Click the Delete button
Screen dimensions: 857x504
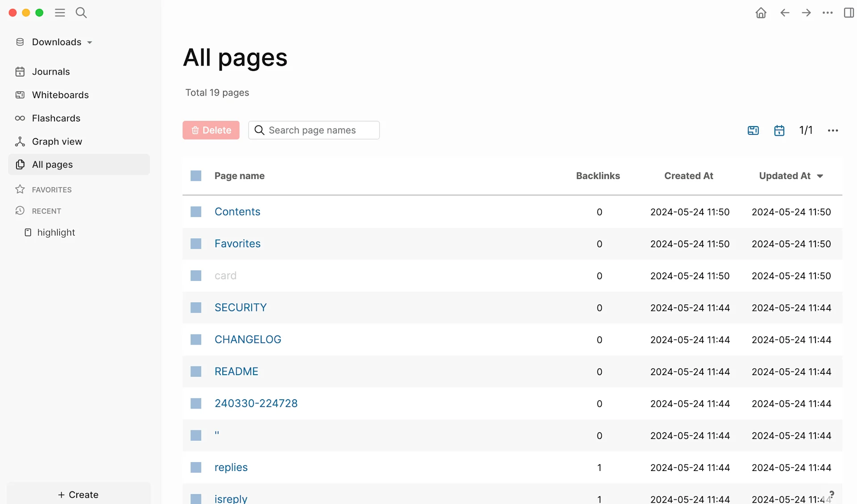click(x=211, y=130)
